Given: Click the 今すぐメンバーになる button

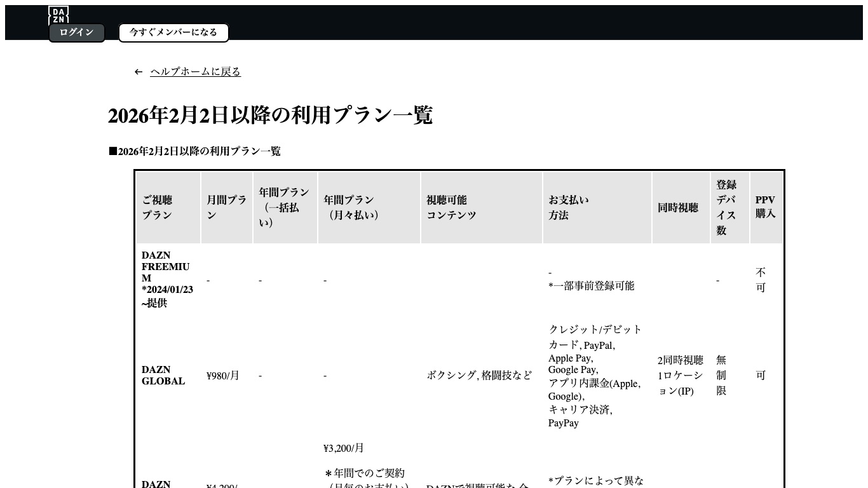Looking at the screenshot, I should tap(173, 32).
